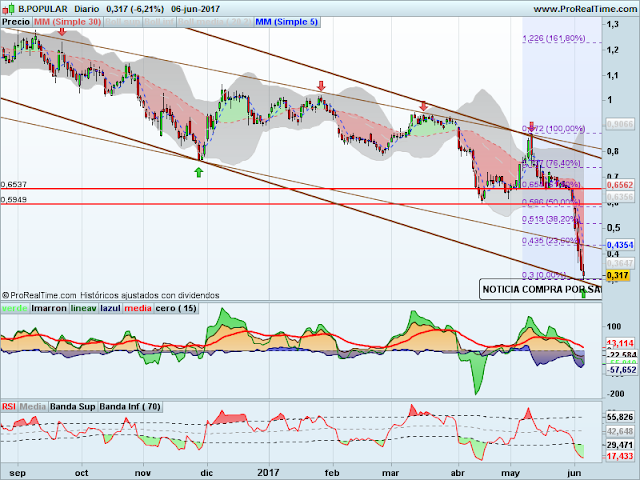Screen dimensions: 640x480
Task: Click the ProRealTime.com históricos ajustados text
Action: click(x=110, y=295)
